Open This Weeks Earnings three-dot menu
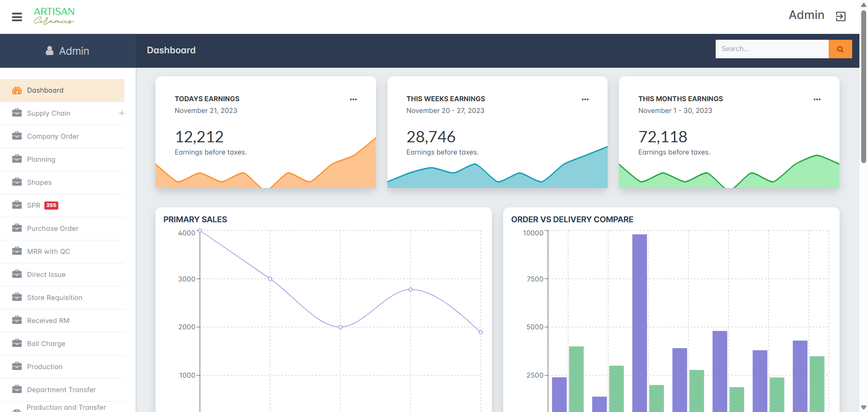 (585, 99)
